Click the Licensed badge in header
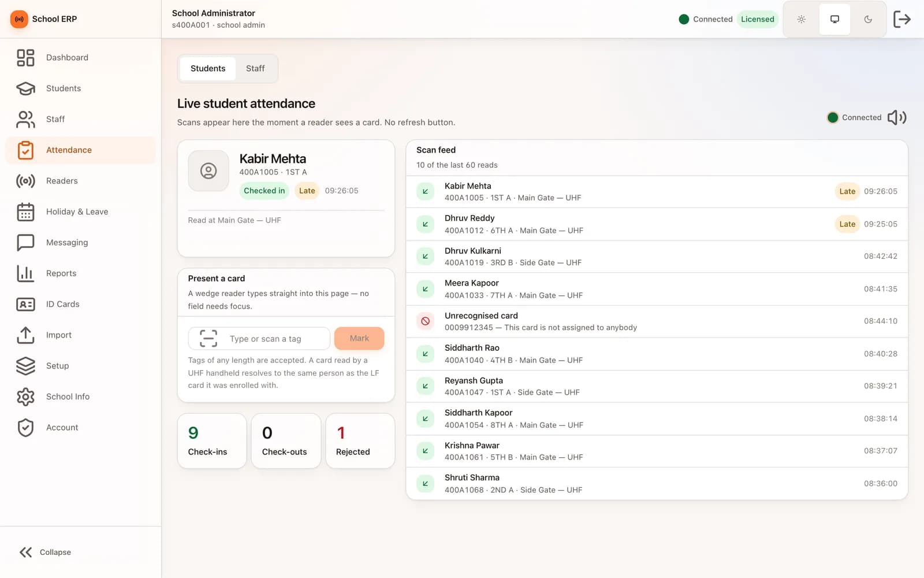 tap(758, 19)
